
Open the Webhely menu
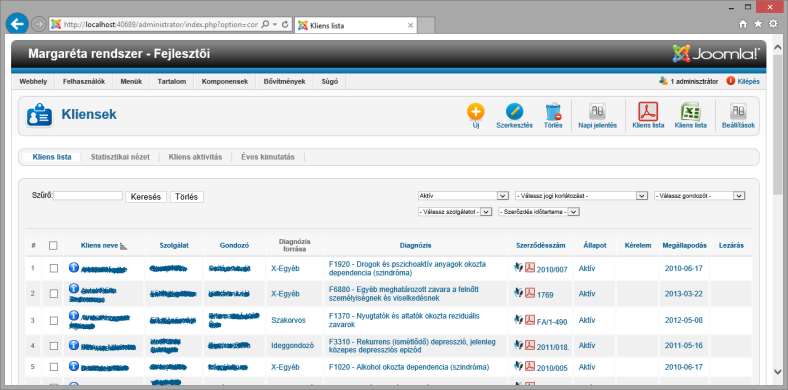coord(33,81)
